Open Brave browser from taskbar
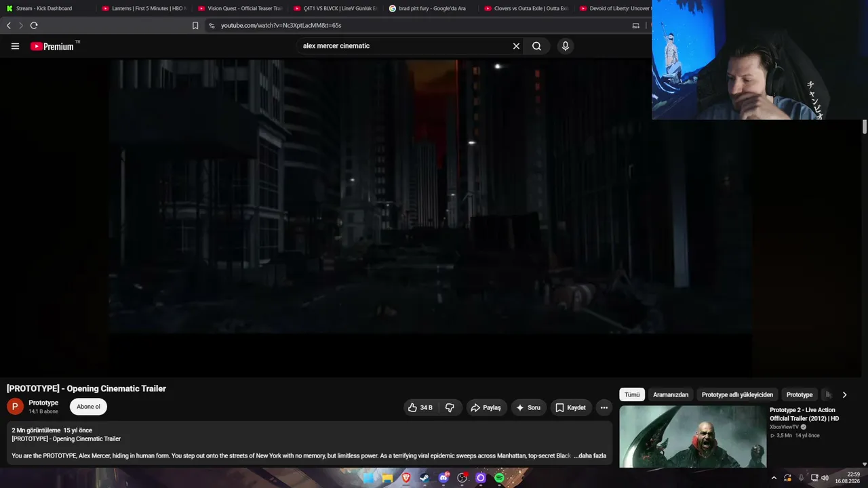 click(406, 478)
